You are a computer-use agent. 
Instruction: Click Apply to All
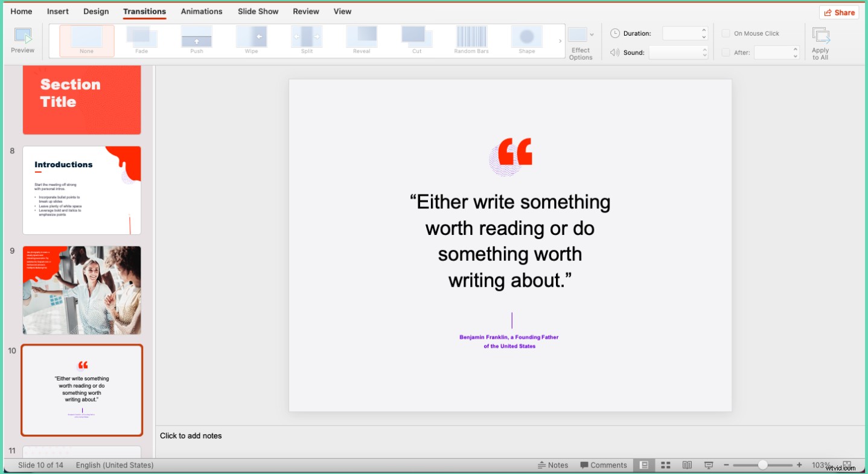[820, 42]
